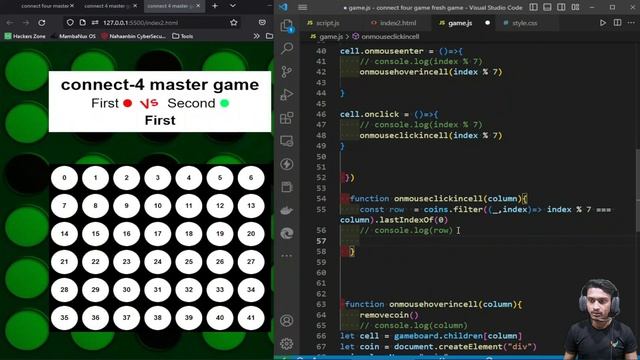Open the other bookmarks folder icon
640x360 pixels.
point(269,36)
